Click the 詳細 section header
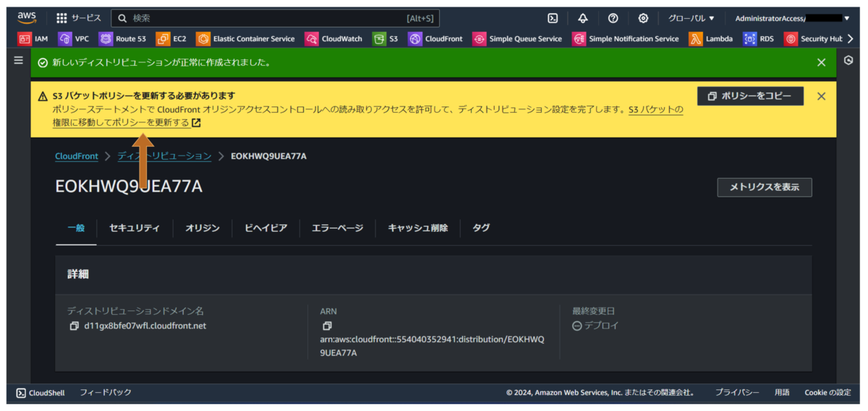The height and width of the screenshot is (411, 868). point(78,275)
